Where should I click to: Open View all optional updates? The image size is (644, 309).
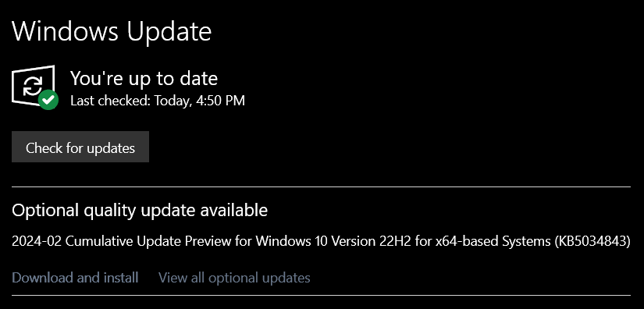(x=234, y=278)
